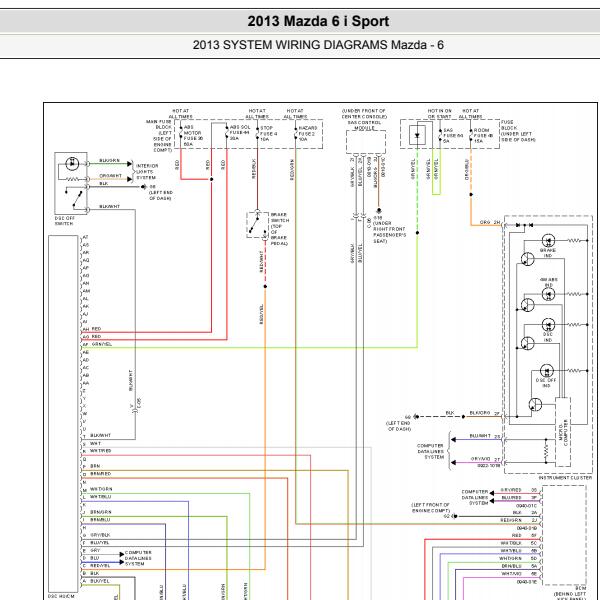Viewport: 600px width, 600px height.
Task: Select the MICRO-COMPUTER label
Action: point(563,433)
